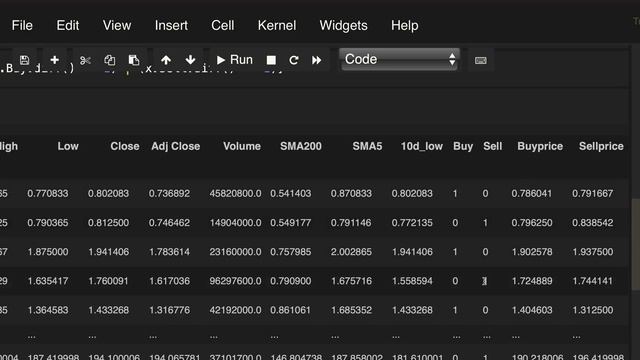Select Buyprice value 1.902578
The height and width of the screenshot is (360, 640).
(532, 252)
